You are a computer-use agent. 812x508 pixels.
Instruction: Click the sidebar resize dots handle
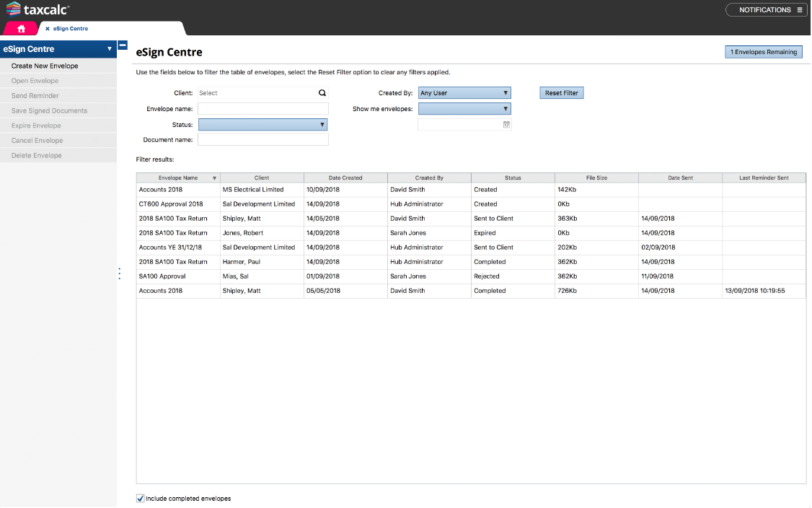(120, 273)
